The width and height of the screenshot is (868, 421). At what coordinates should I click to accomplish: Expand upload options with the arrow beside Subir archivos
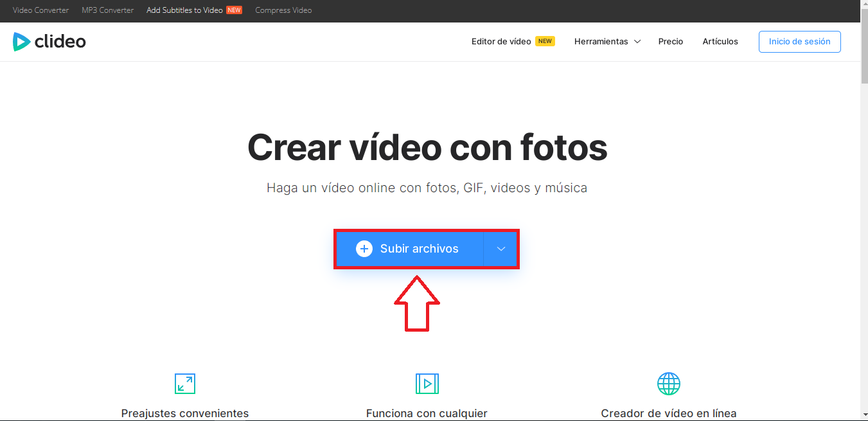(500, 249)
